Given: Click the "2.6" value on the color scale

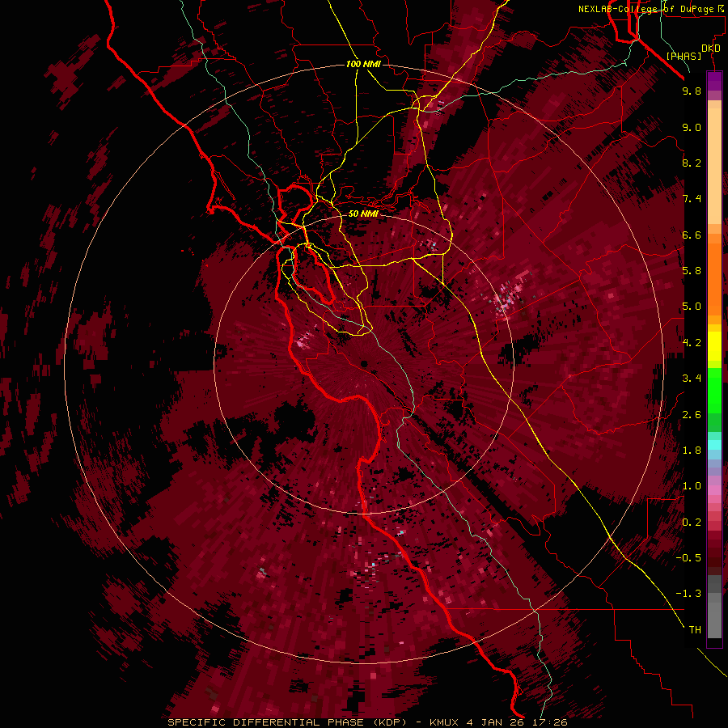Looking at the screenshot, I should [x=692, y=415].
